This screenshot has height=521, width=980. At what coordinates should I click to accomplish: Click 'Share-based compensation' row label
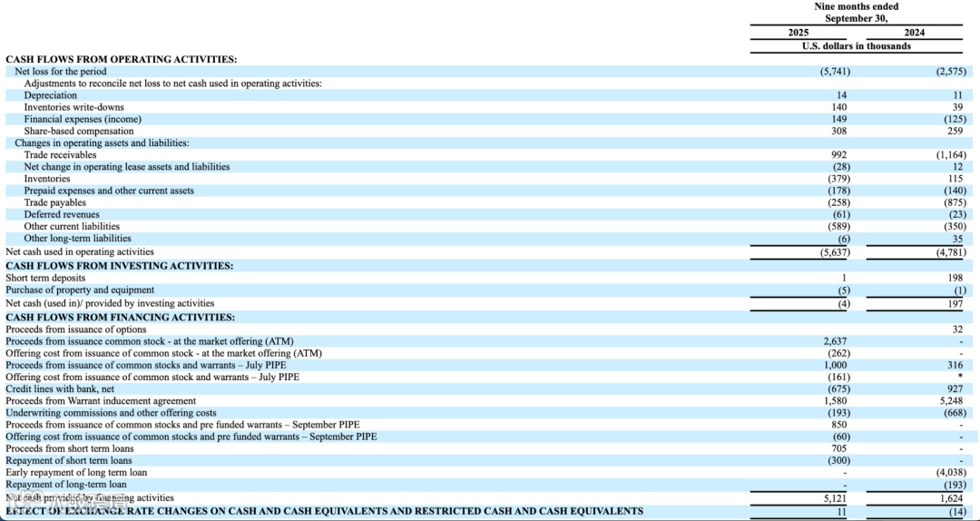[79, 131]
